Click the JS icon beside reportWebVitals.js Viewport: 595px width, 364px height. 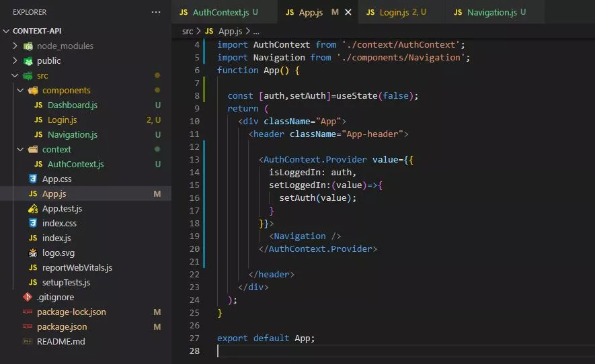[x=33, y=267]
